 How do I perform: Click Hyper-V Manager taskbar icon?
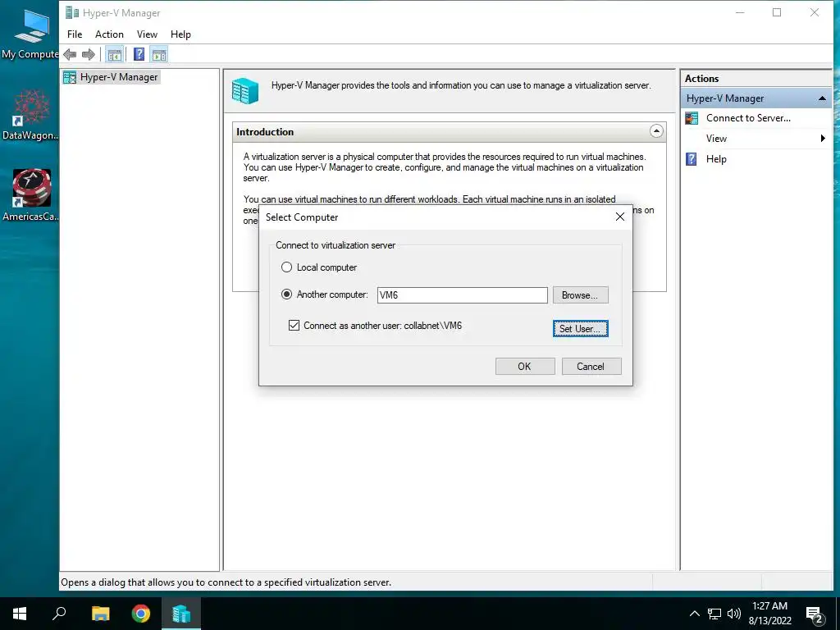[181, 614]
